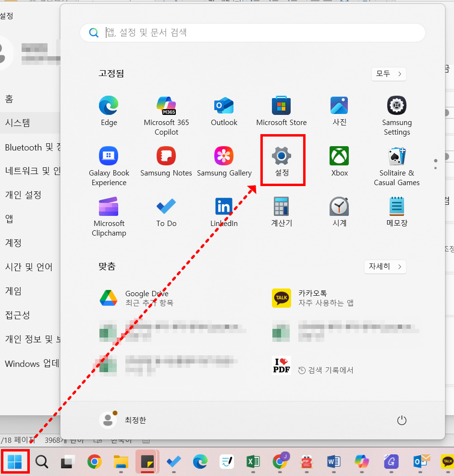Open Bluetooth category in Settings sidebar
The height and width of the screenshot is (476, 454).
pyautogui.click(x=33, y=147)
